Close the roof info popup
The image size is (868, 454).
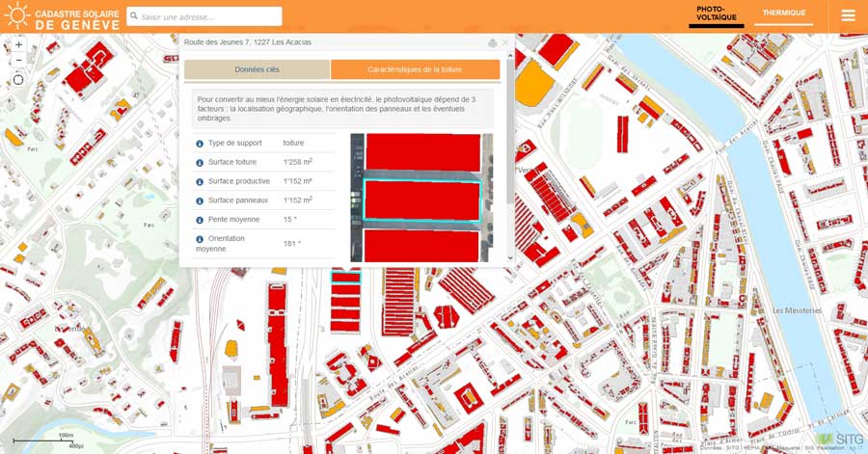[505, 43]
